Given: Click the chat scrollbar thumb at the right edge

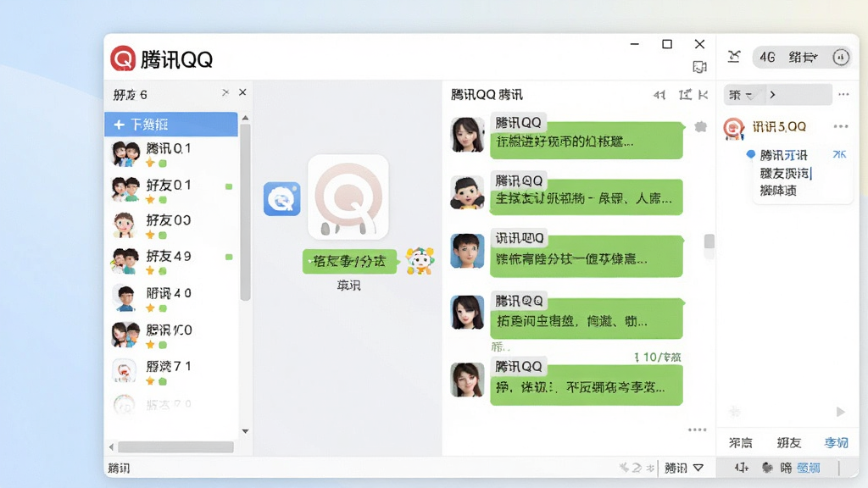Looking at the screenshot, I should coord(709,241).
